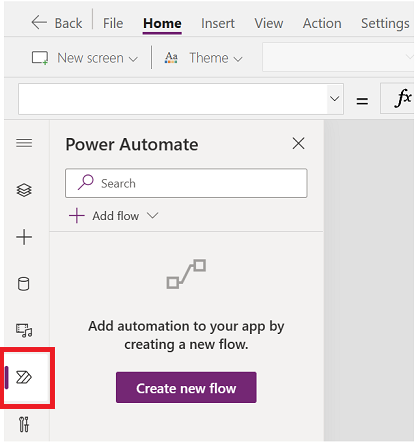The height and width of the screenshot is (444, 418).
Task: Click Add flow
Action: pos(115,216)
